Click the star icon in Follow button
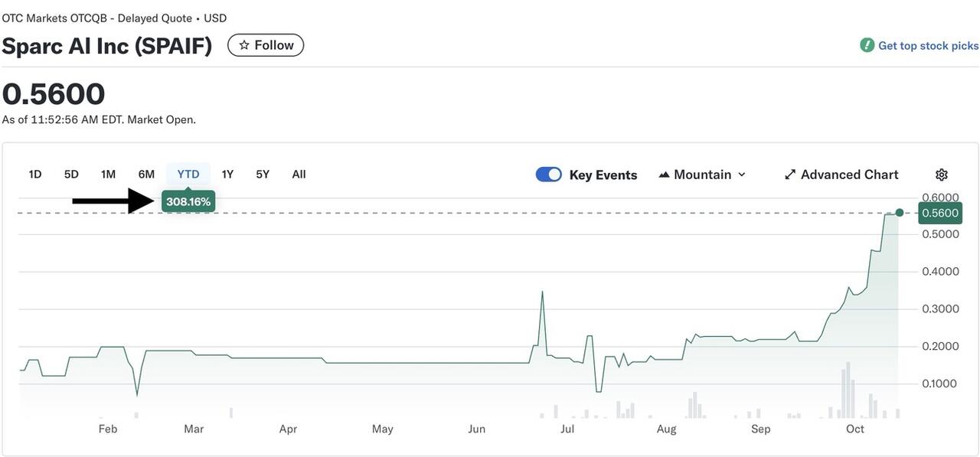This screenshot has width=980, height=457. coord(244,45)
